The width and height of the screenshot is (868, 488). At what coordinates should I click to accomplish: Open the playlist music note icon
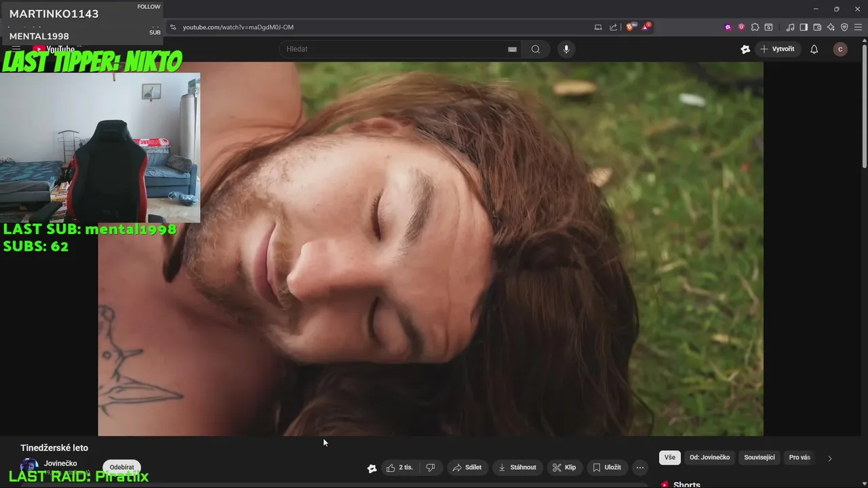click(x=790, y=27)
